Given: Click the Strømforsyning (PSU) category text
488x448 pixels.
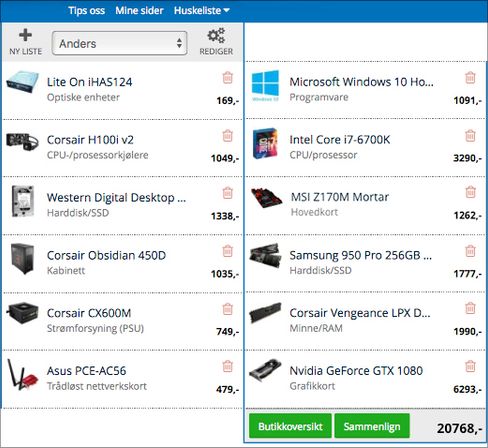Looking at the screenshot, I should pyautogui.click(x=95, y=328).
